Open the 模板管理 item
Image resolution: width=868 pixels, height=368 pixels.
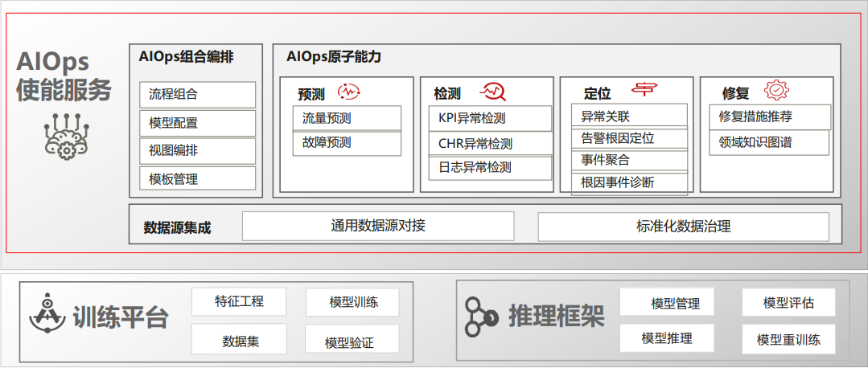pyautogui.click(x=198, y=178)
